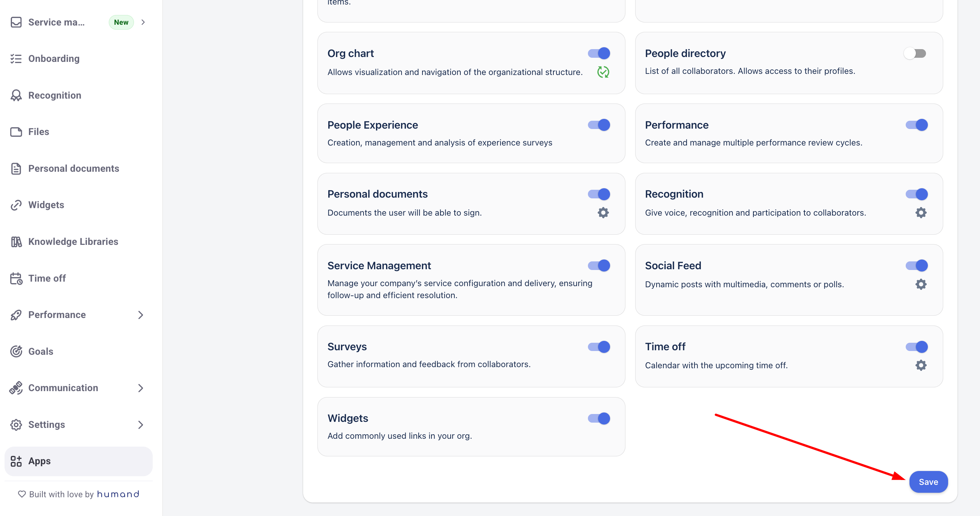Open settings gear for Personal documents card
This screenshot has height=516, width=980.
(x=603, y=213)
